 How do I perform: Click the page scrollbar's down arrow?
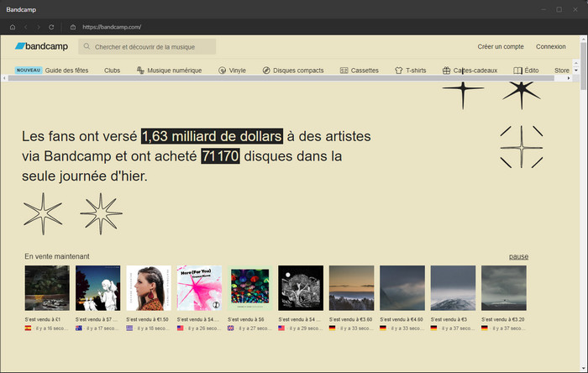coord(583,369)
